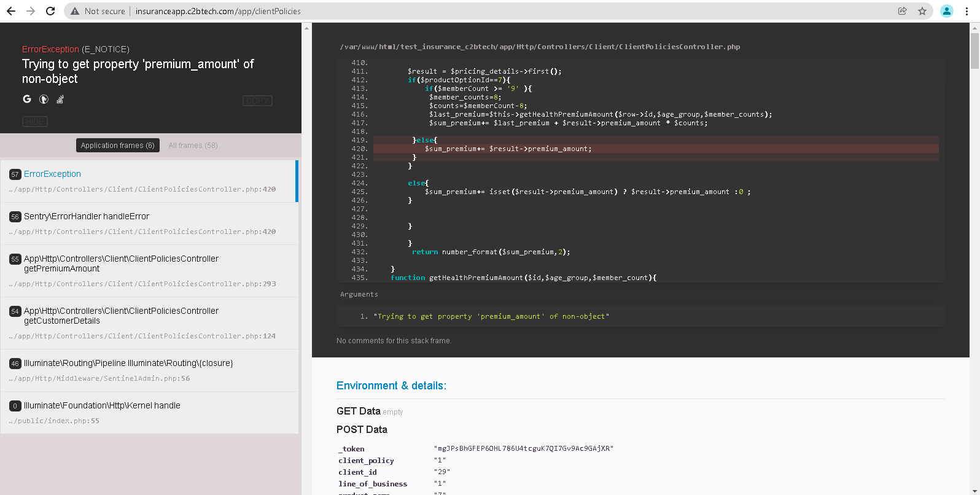The image size is (980, 495).
Task: Reload the current page
Action: point(50,11)
